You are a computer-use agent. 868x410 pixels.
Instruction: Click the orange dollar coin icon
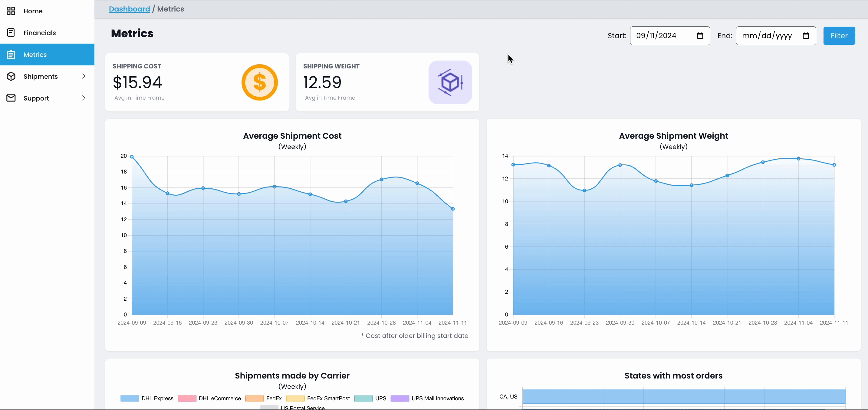(259, 82)
